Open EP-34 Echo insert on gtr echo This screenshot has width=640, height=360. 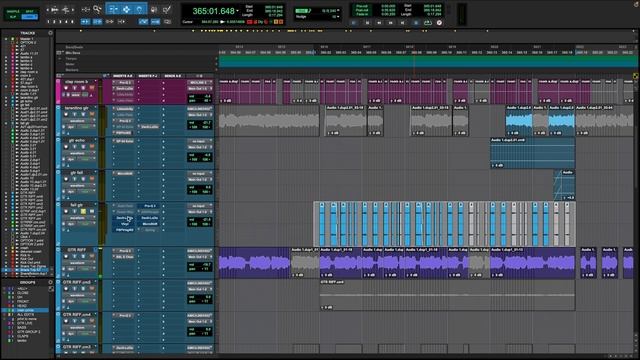(x=124, y=141)
